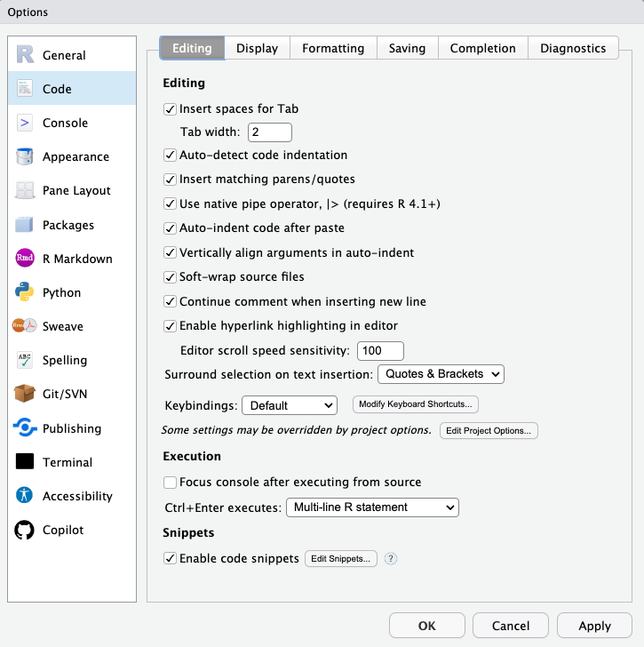Open the Keybindings dropdown
The width and height of the screenshot is (644, 647).
click(290, 405)
